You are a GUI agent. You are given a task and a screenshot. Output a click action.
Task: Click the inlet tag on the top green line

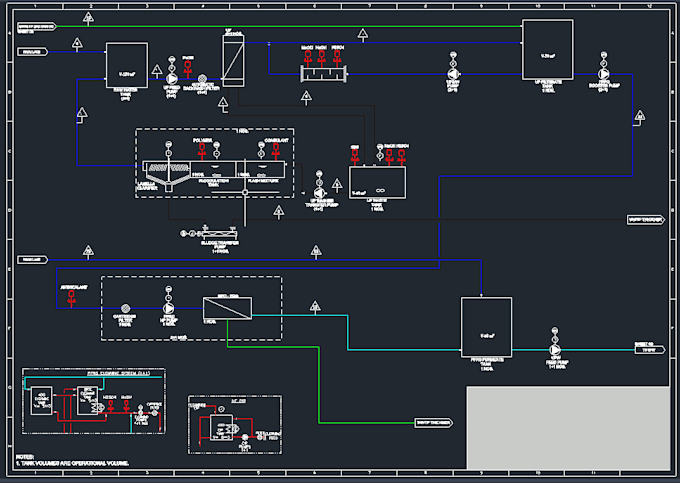pyautogui.click(x=37, y=27)
